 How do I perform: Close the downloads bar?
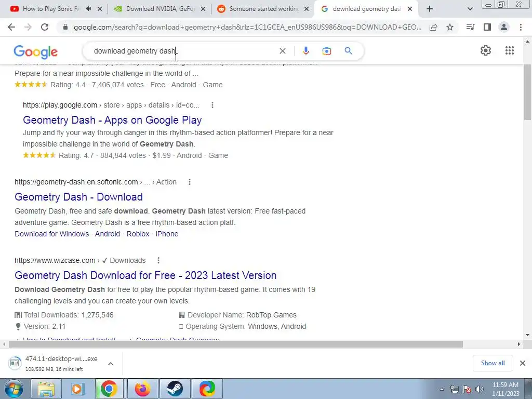click(523, 363)
